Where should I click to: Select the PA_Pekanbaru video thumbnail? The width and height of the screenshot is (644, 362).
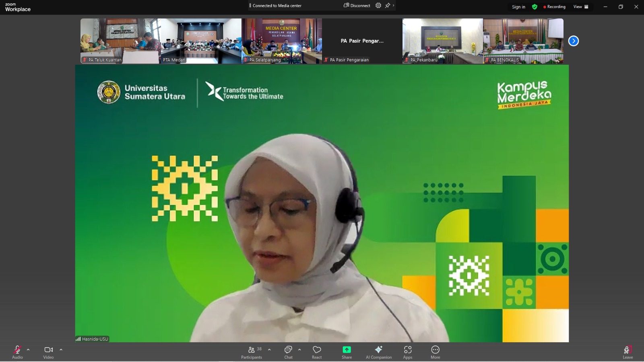(x=443, y=41)
